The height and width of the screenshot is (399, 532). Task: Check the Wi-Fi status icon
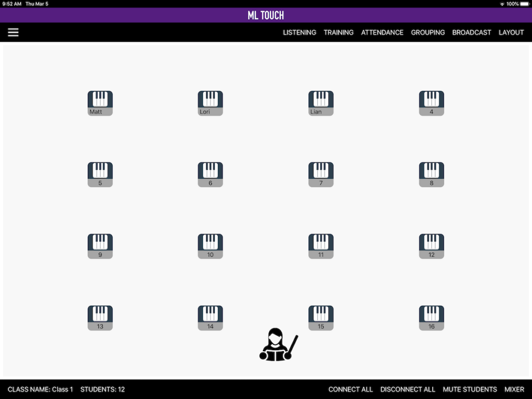click(x=502, y=4)
